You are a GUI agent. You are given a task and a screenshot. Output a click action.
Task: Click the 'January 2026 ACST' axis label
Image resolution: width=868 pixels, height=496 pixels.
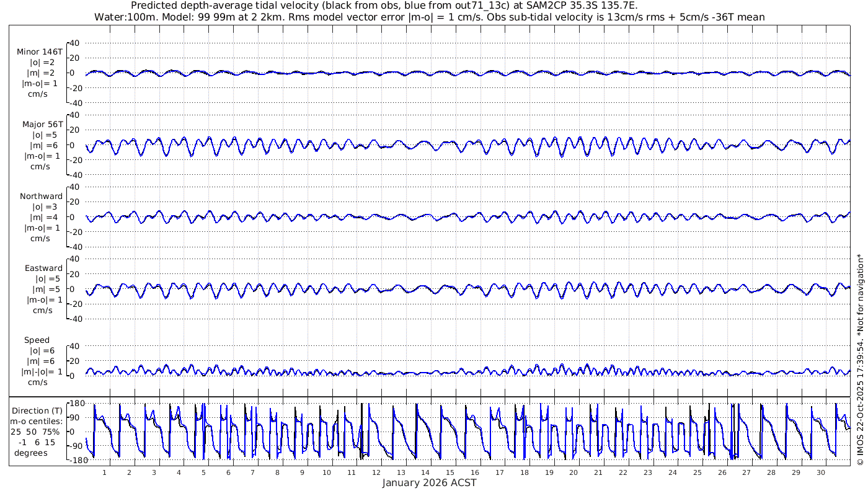[x=429, y=483]
